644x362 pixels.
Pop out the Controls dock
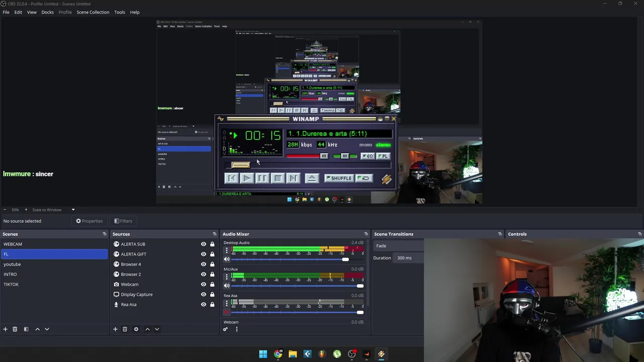(639, 234)
